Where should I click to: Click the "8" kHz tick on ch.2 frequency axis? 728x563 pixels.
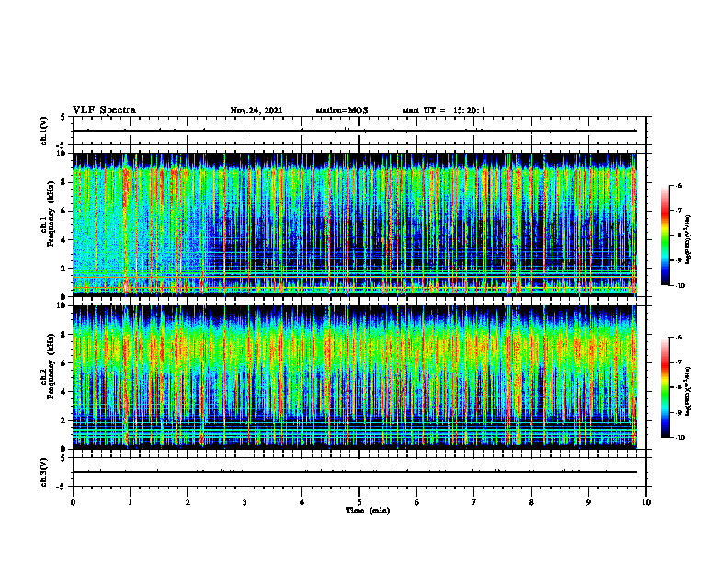click(64, 335)
